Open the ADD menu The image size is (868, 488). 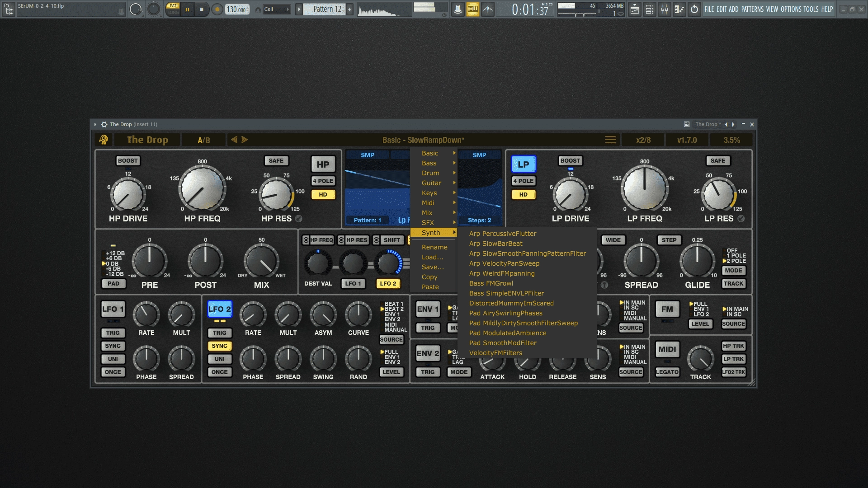tap(734, 9)
